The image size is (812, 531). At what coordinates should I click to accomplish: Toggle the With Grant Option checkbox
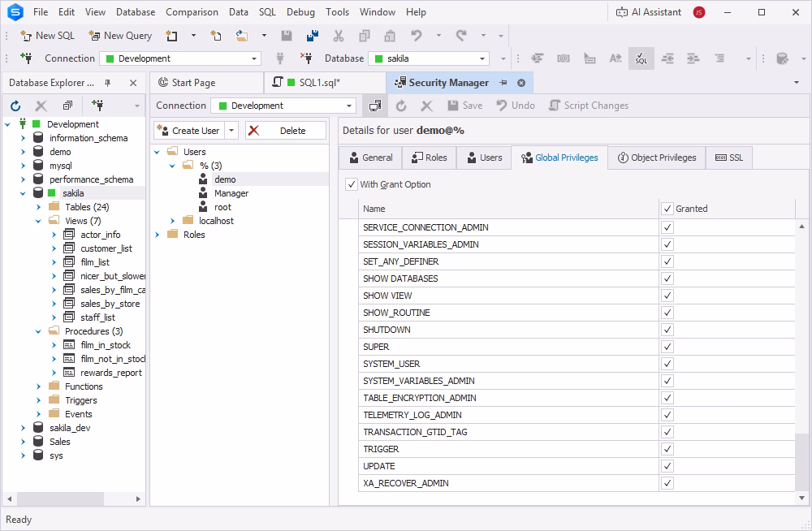[x=351, y=184]
